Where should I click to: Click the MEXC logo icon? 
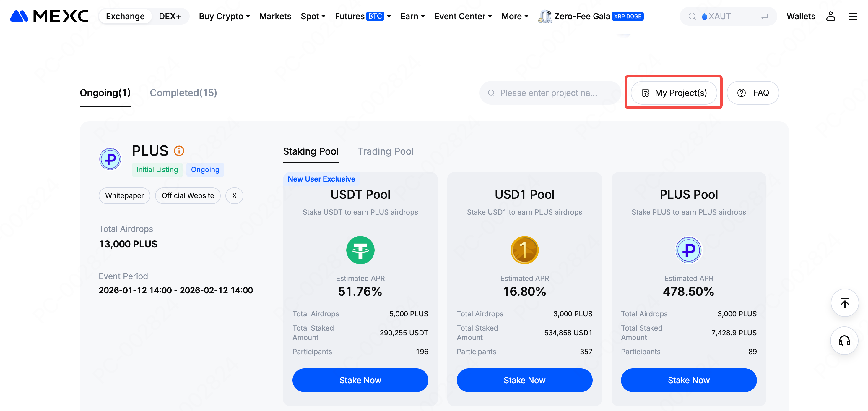click(x=19, y=16)
